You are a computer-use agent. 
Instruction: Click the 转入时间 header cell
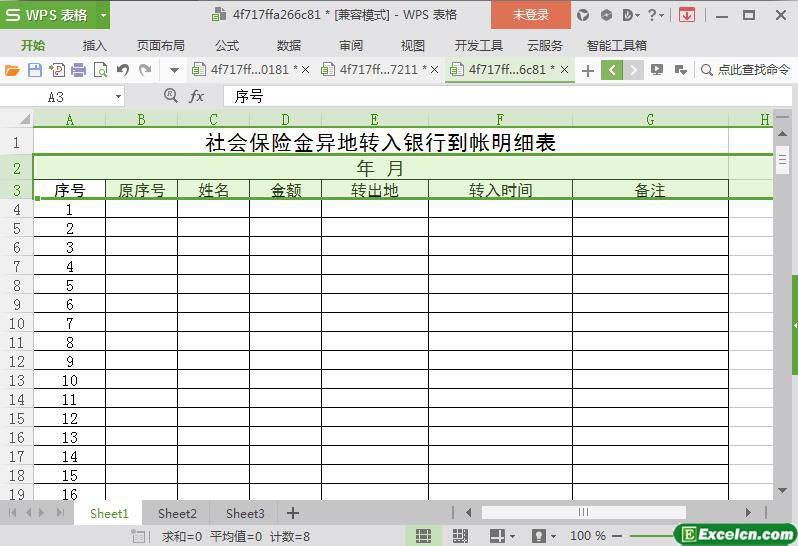click(x=500, y=189)
